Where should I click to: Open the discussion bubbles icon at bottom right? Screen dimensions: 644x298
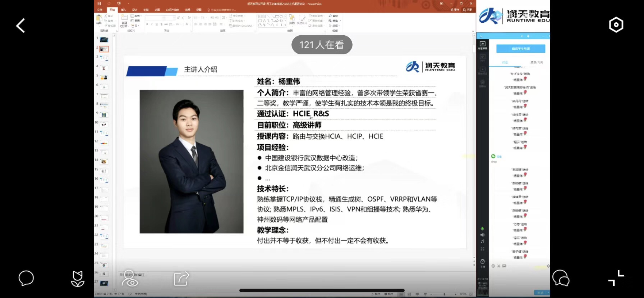point(561,278)
